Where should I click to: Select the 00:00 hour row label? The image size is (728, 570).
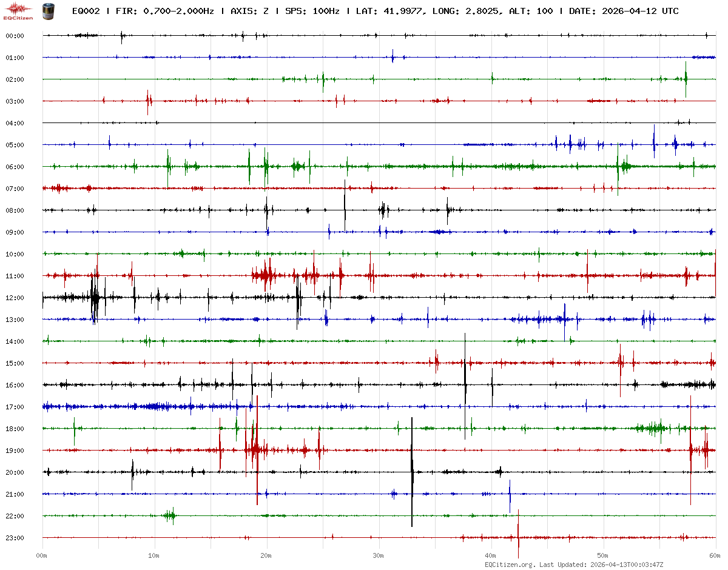click(15, 36)
